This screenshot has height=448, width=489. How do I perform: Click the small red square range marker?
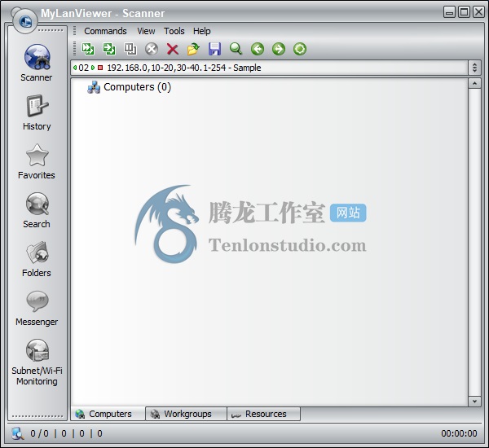[x=100, y=68]
